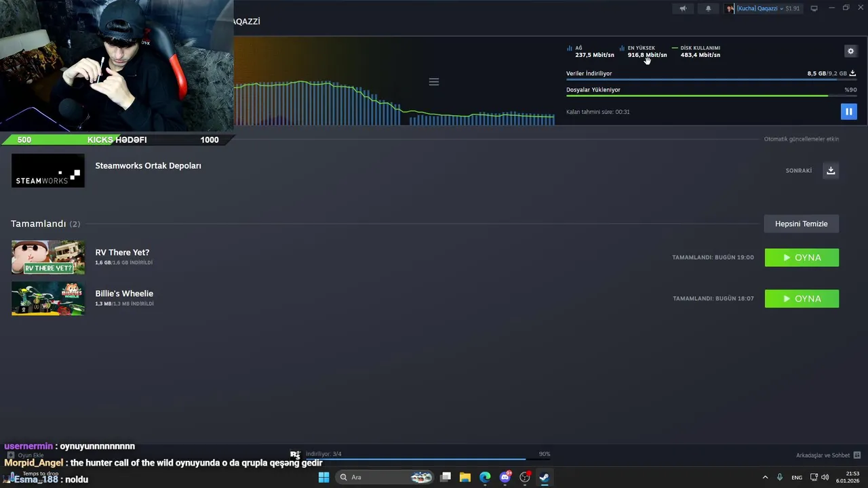This screenshot has width=868, height=488.
Task: Select Steamworks Ortak Depoları title
Action: coord(148,165)
